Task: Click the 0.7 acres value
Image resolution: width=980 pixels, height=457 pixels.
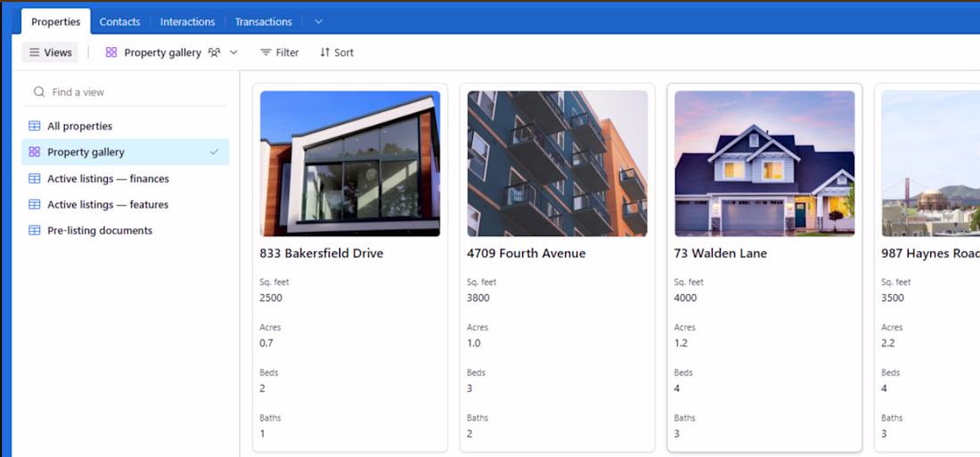Action: coord(266,343)
